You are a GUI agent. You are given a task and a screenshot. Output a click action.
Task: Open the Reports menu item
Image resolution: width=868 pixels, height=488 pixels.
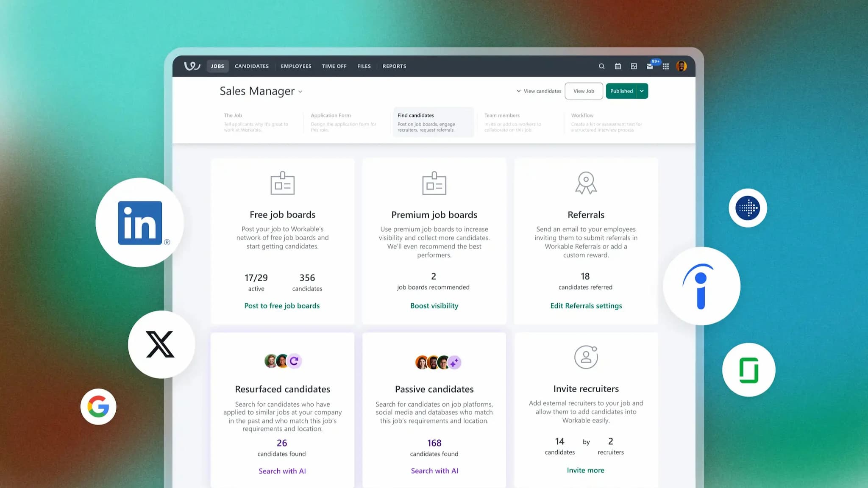394,66
